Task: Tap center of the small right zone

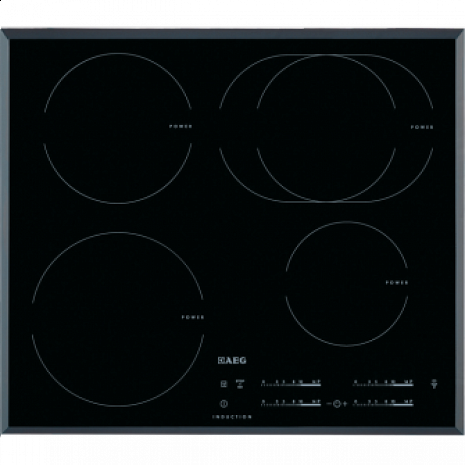Action: tap(347, 284)
